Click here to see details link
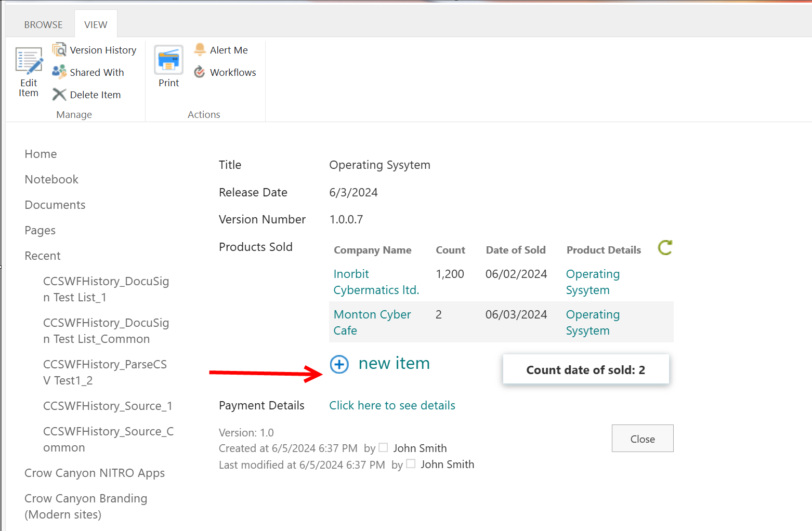This screenshot has height=531, width=812. click(x=392, y=405)
